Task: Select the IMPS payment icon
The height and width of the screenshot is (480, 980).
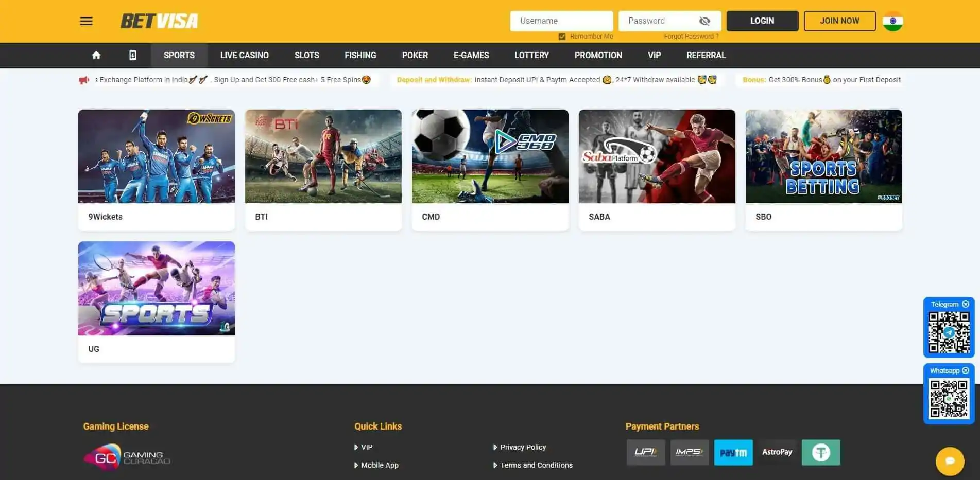Action: [690, 452]
